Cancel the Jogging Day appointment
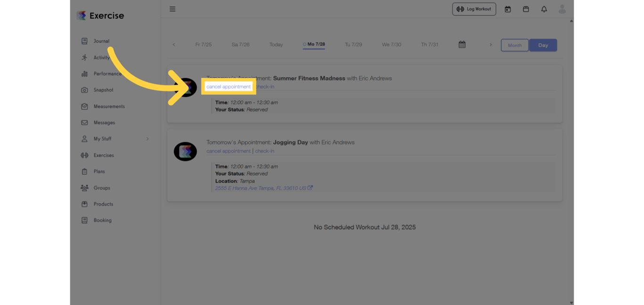 [228, 151]
